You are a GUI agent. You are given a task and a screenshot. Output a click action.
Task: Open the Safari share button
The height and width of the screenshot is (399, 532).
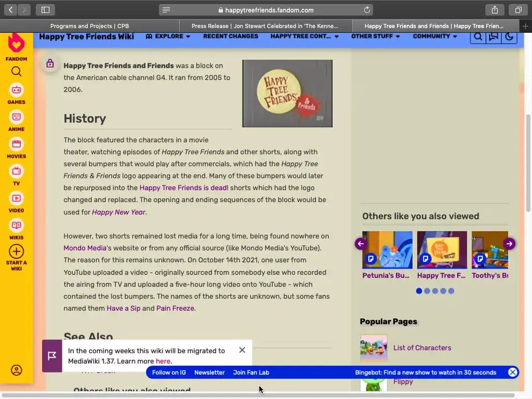(x=495, y=10)
